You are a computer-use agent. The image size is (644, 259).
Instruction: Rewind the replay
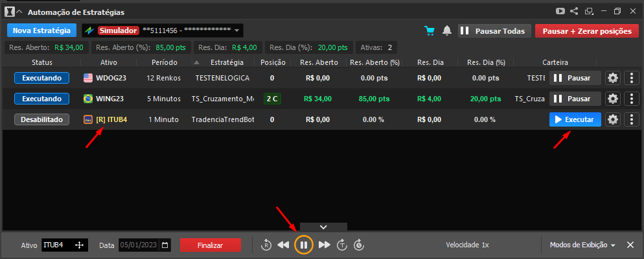pos(283,245)
